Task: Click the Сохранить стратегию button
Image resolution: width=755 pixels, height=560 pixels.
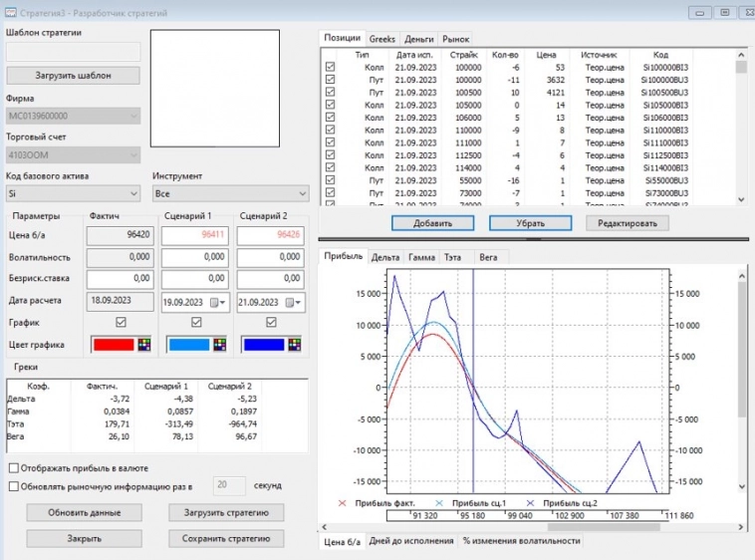Action: 226,539
